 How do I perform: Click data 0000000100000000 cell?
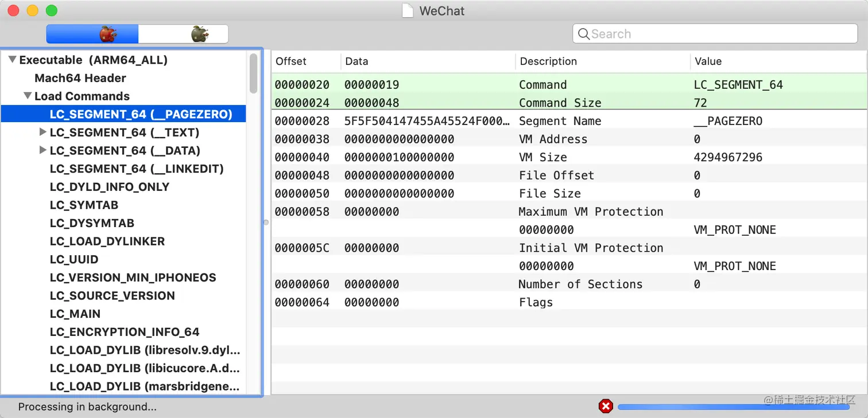pyautogui.click(x=399, y=157)
